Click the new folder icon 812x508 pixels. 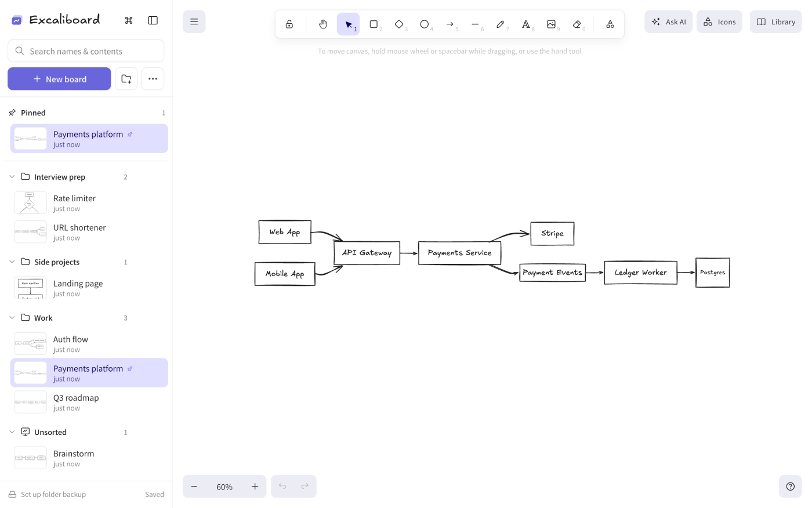(126, 79)
